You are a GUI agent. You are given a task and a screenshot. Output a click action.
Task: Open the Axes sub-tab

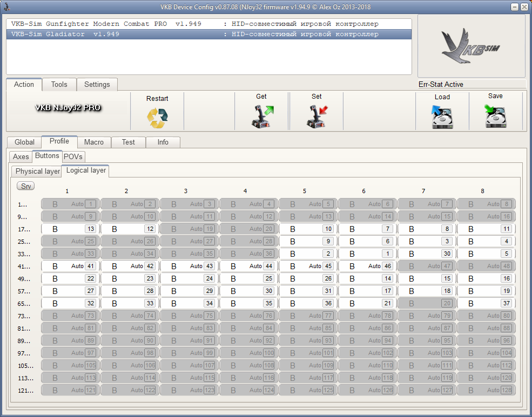point(21,156)
